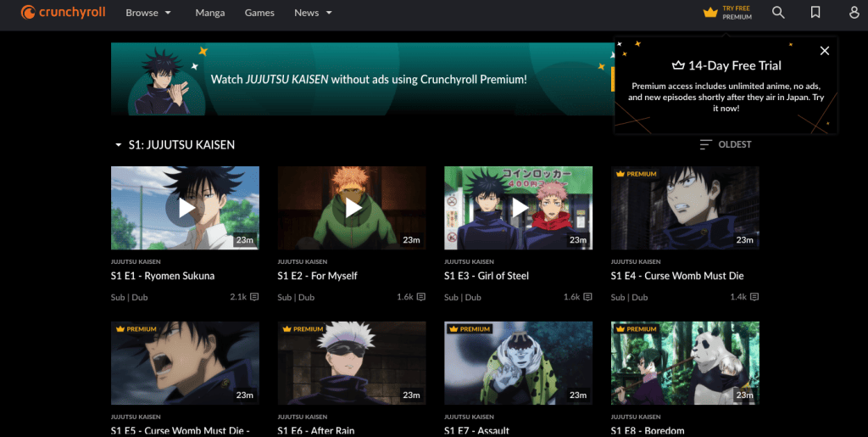Open comments icon for episode 3
Screen dimensions: 868x437
click(588, 297)
